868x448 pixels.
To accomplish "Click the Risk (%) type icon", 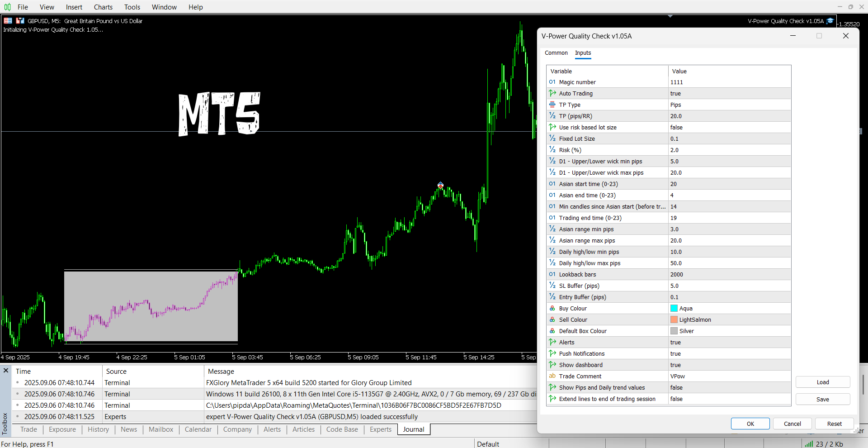I will click(552, 150).
